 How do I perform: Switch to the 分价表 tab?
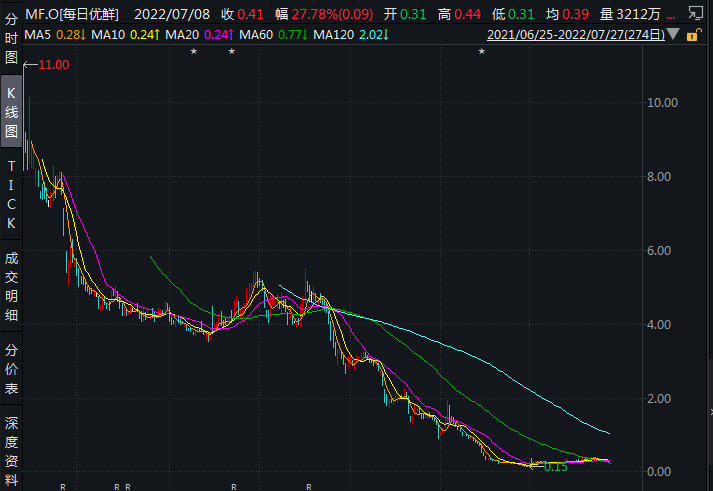tap(11, 369)
